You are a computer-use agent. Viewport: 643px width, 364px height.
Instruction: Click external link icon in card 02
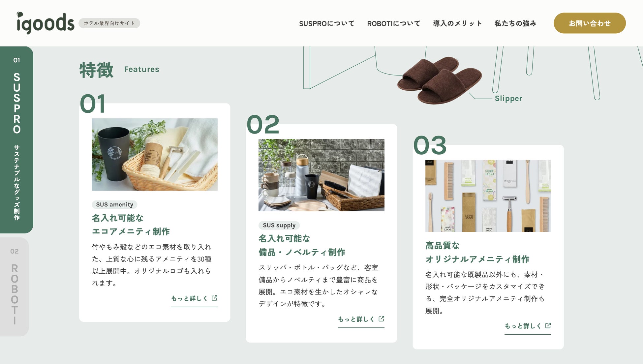tap(382, 319)
